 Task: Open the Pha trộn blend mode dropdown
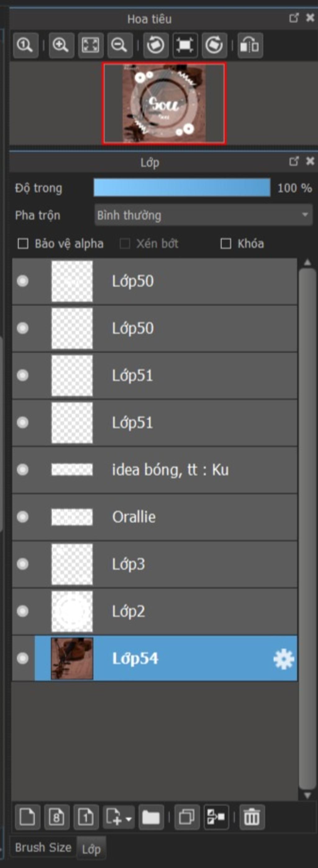203,215
